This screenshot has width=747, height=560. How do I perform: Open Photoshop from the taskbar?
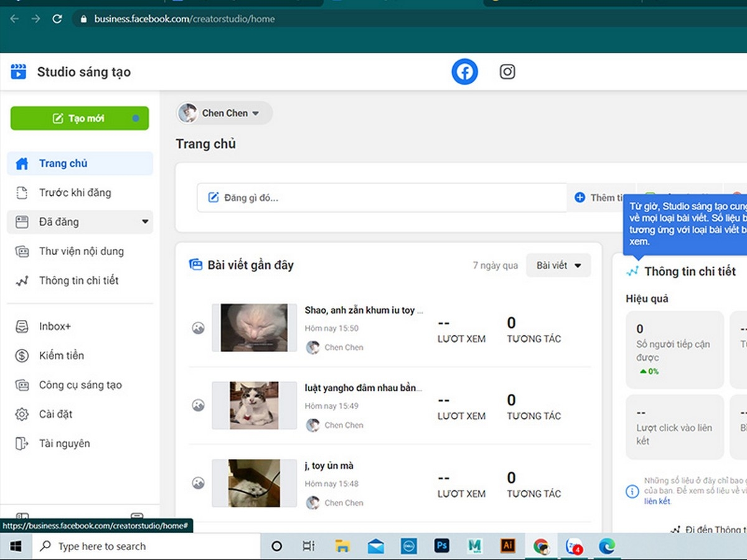point(441,546)
